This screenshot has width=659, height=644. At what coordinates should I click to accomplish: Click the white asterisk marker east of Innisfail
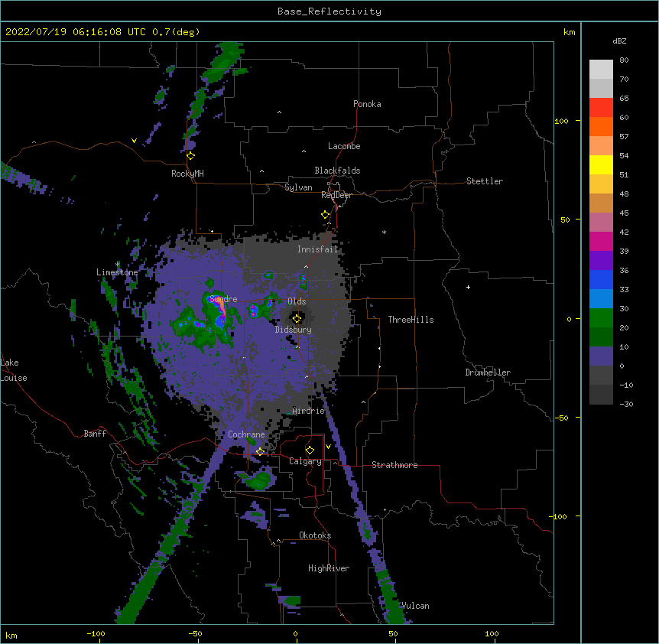point(384,232)
